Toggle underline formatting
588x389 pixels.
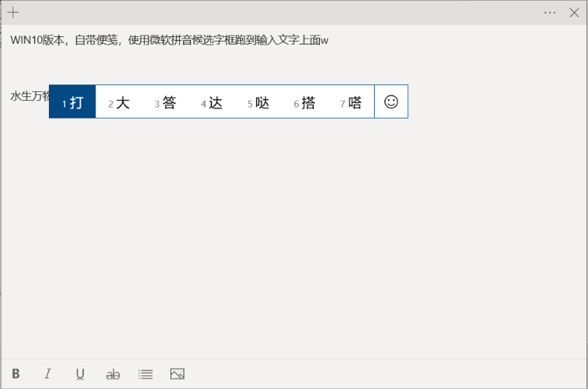pyautogui.click(x=80, y=374)
